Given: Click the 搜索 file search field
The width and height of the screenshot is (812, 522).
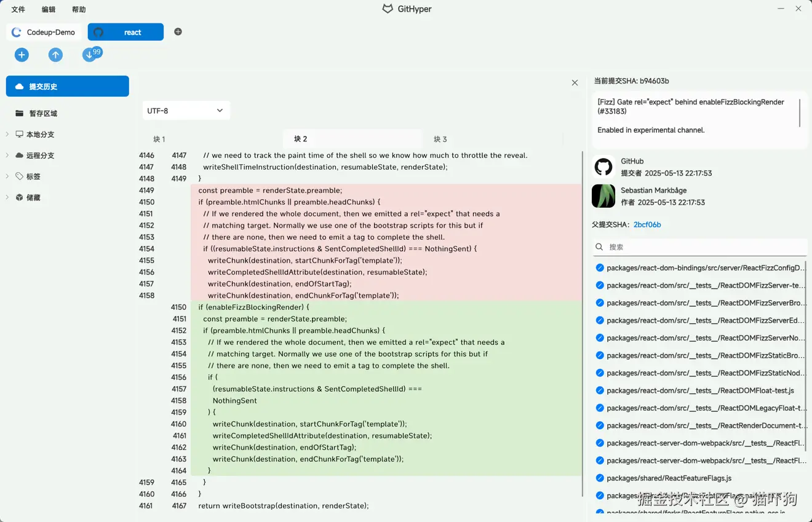Looking at the screenshot, I should [704, 247].
